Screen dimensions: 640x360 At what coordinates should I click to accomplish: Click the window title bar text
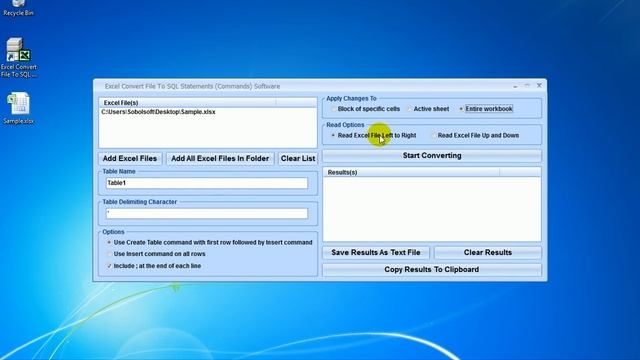tap(192, 86)
